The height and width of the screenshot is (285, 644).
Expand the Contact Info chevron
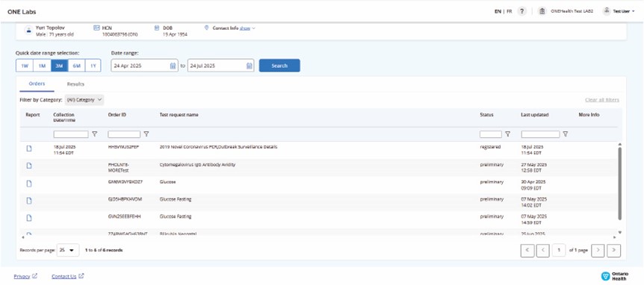point(253,28)
